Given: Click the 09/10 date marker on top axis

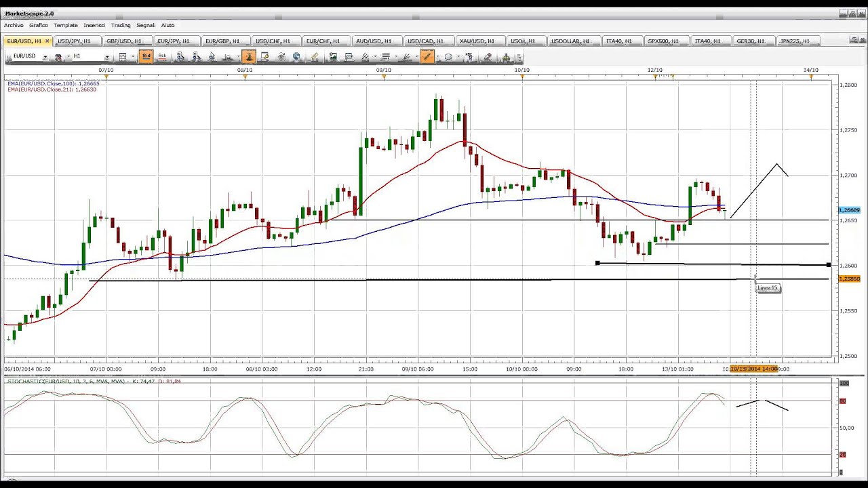Looking at the screenshot, I should pyautogui.click(x=384, y=70).
